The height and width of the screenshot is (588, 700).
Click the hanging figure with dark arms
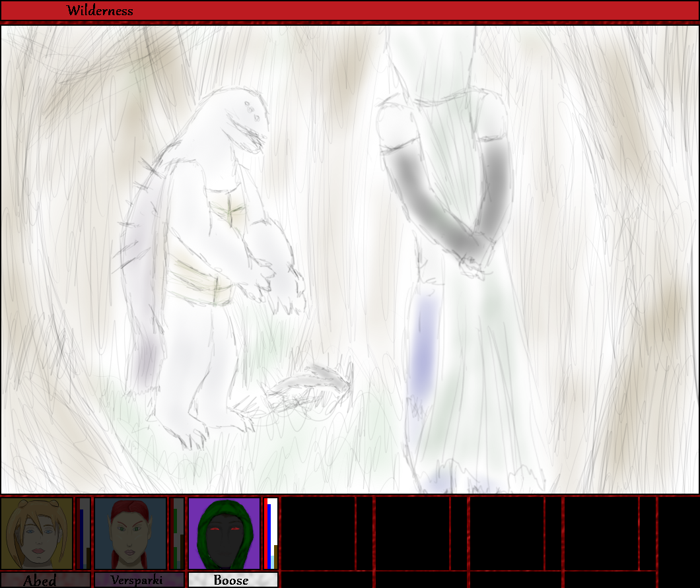pos(449,264)
